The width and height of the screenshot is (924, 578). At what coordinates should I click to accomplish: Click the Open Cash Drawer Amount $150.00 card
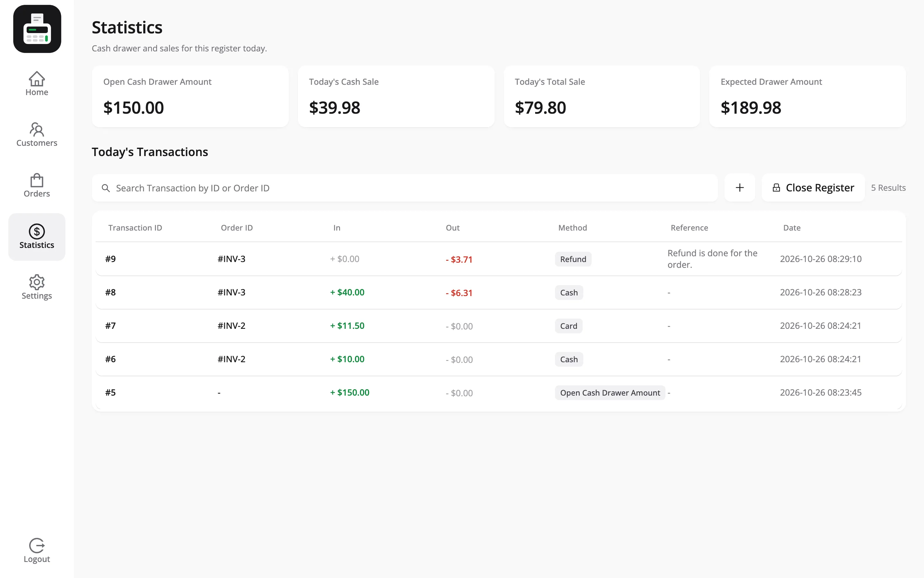coord(190,96)
